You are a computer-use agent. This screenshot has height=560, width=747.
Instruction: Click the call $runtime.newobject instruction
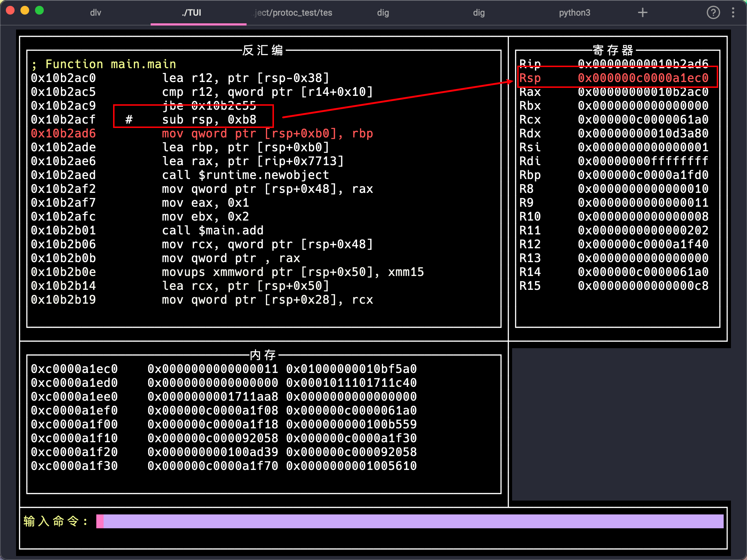245,175
